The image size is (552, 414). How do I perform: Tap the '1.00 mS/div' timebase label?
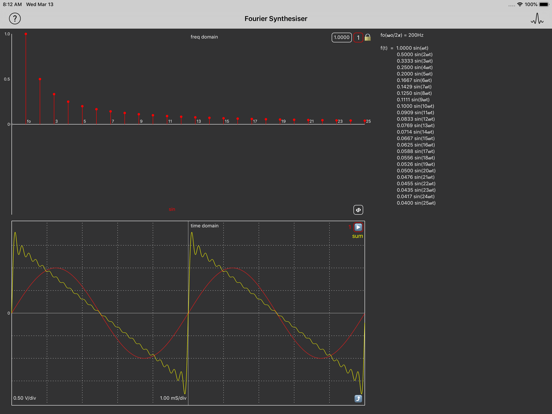[173, 398]
